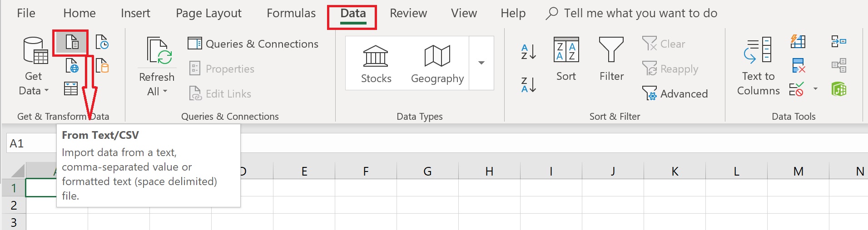Click the From Web data icon
This screenshot has height=230, width=868.
coord(72,66)
